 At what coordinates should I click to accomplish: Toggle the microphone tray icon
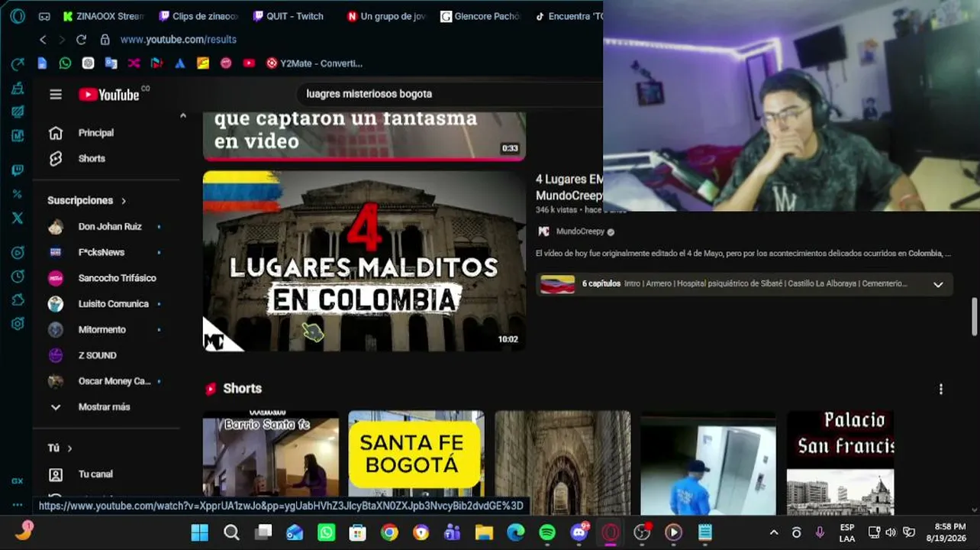pos(820,532)
